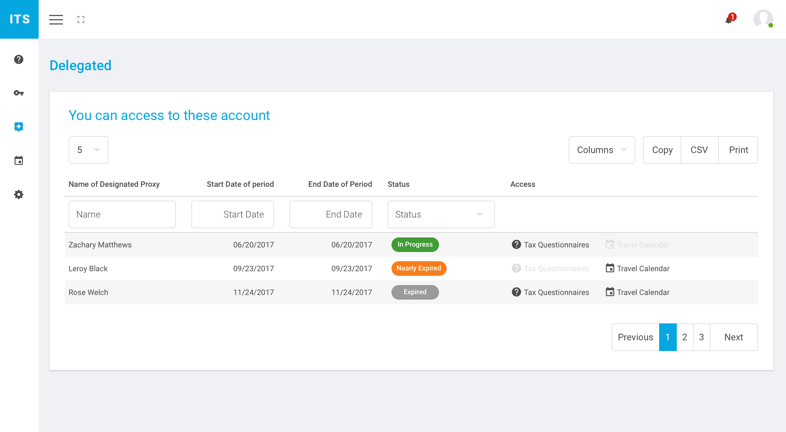Image resolution: width=786 pixels, height=432 pixels.
Task: Open the notifications bell
Action: pyautogui.click(x=730, y=19)
